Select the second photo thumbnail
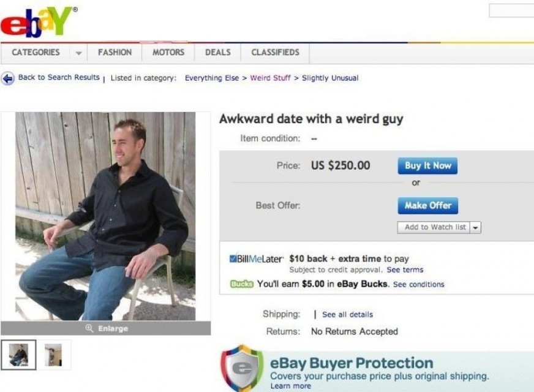 point(53,355)
